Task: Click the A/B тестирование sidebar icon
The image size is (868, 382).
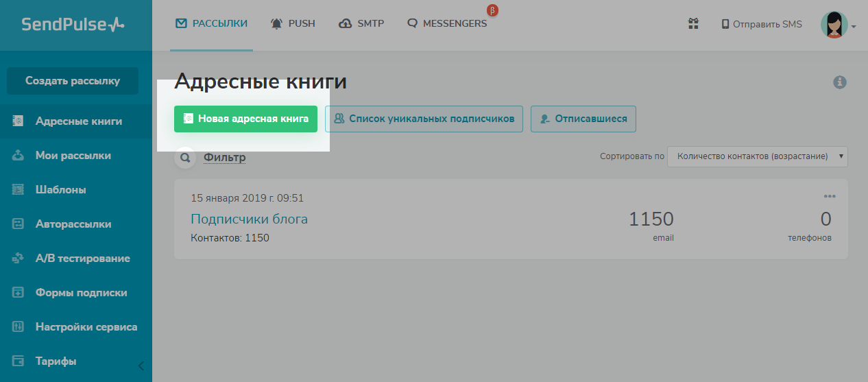Action: 19,259
